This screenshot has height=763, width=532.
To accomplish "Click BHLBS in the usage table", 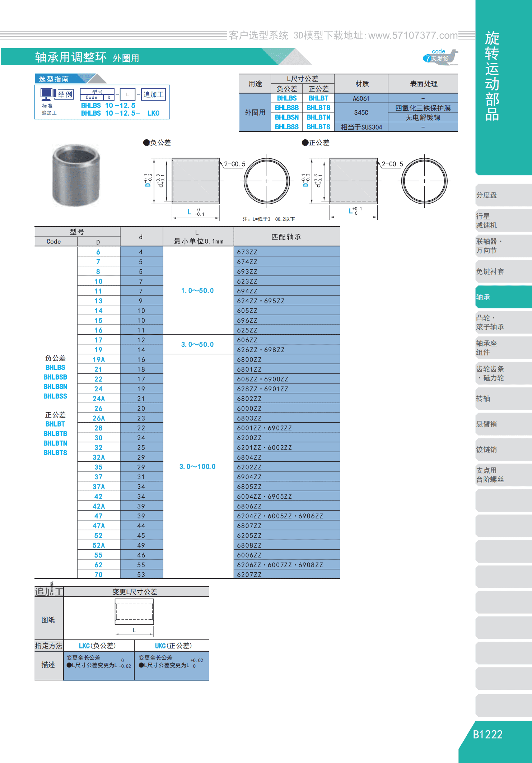I will point(287,98).
